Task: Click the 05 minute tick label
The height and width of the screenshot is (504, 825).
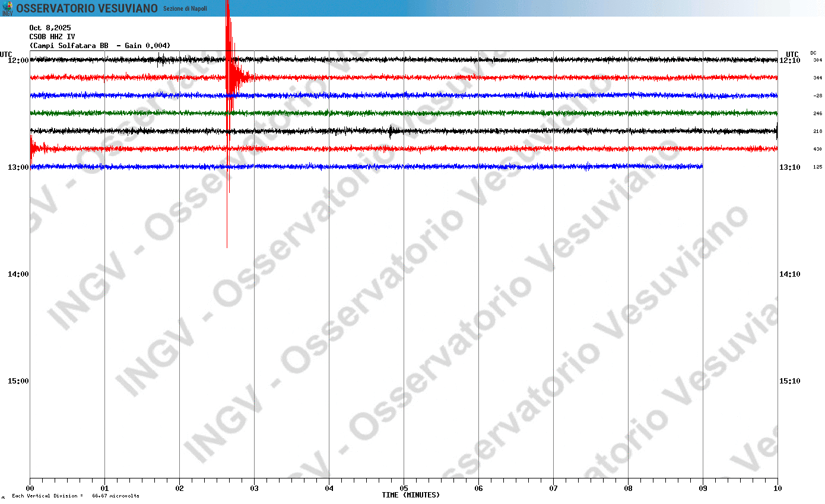Action: point(404,489)
